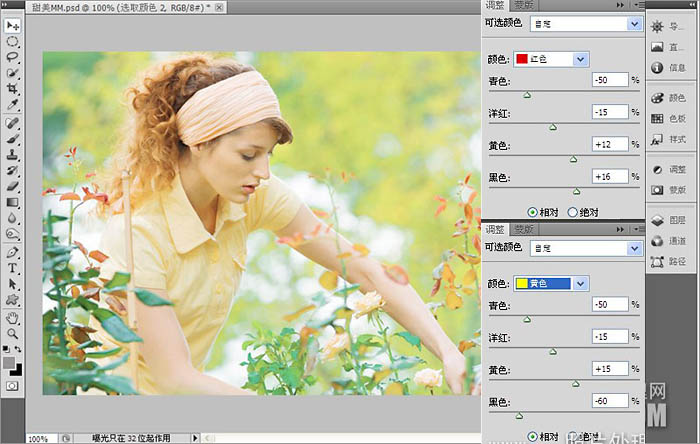
Task: Select the History Brush tool
Action: [x=12, y=170]
